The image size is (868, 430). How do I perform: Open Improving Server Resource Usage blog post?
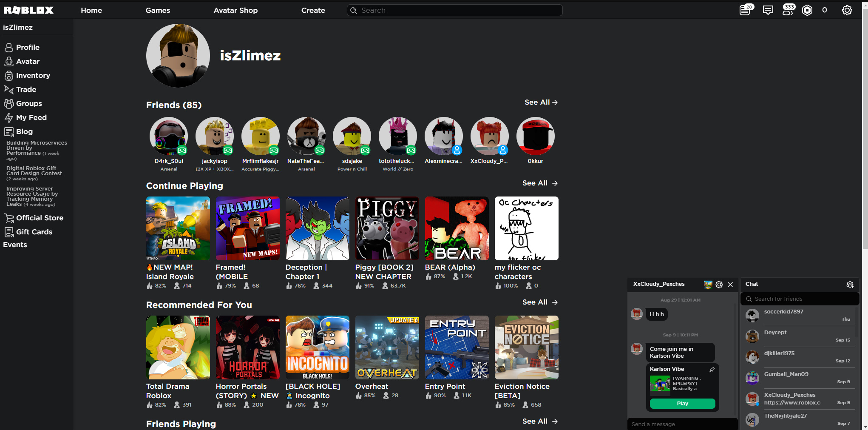point(32,196)
